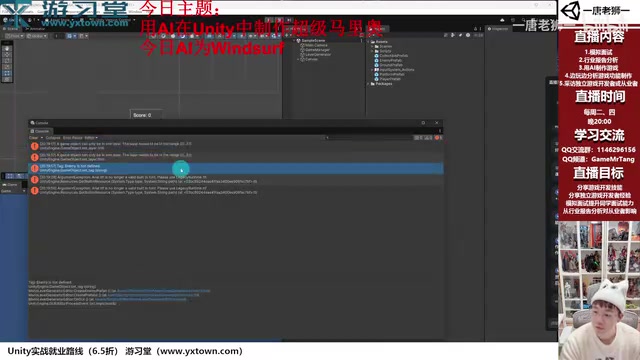Open the cloud services icon
Image resolution: width=640 pixels, height=360 pixels.
pyautogui.click(x=502, y=20)
